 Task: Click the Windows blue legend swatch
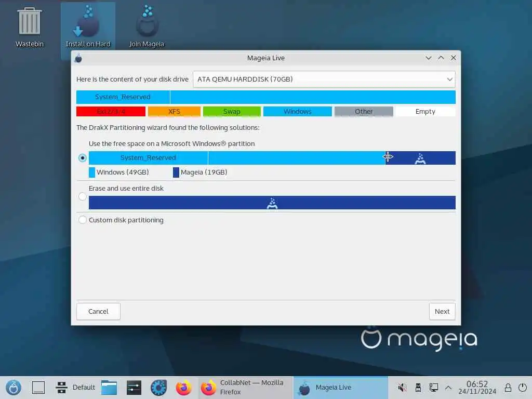[298, 111]
